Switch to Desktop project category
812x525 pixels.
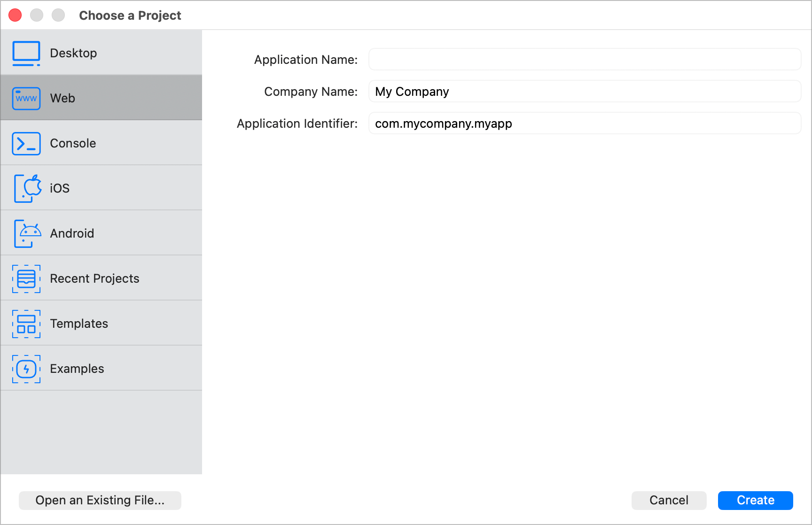click(73, 53)
